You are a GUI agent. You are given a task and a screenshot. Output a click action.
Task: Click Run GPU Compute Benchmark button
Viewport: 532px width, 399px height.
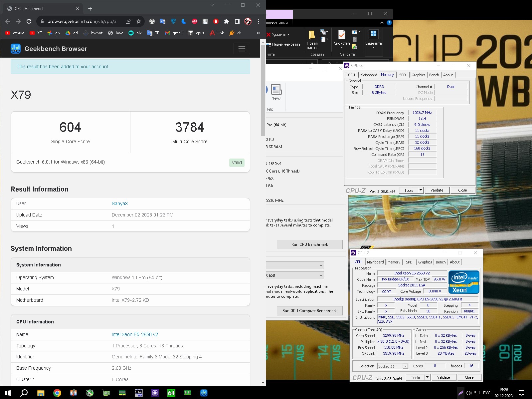309,311
